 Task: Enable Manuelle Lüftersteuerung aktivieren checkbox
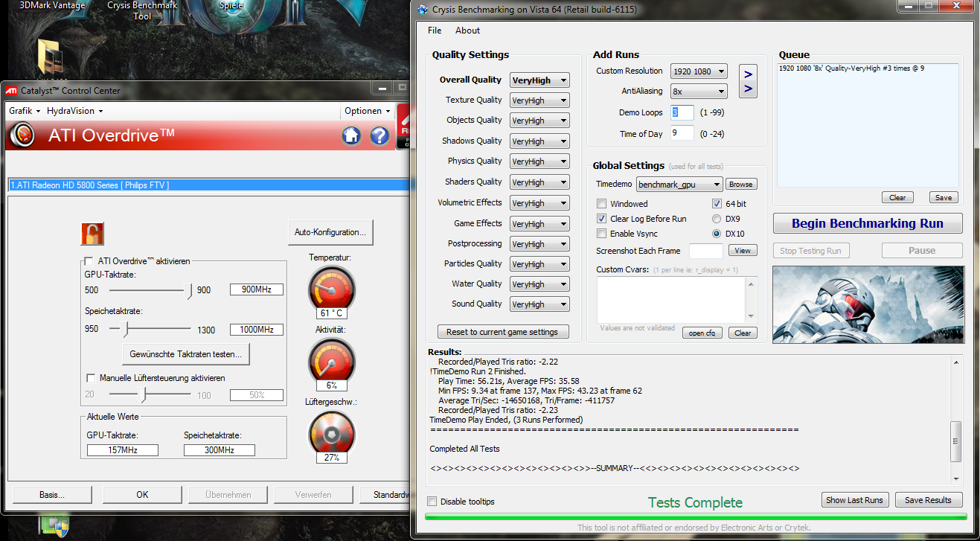click(x=91, y=378)
